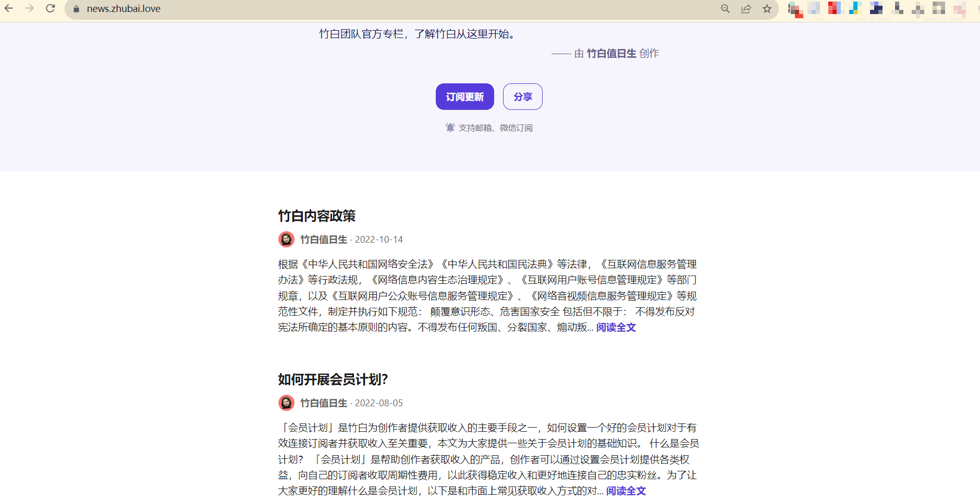The height and width of the screenshot is (500, 980).
Task: Open author avatar under 如何开展会员计划?
Action: 286,403
